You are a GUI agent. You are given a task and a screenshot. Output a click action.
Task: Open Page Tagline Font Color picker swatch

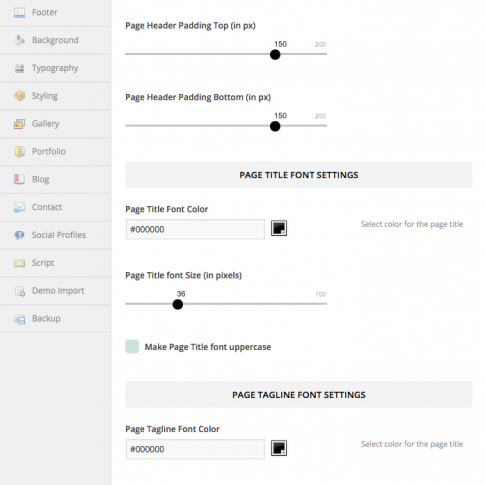coord(279,448)
